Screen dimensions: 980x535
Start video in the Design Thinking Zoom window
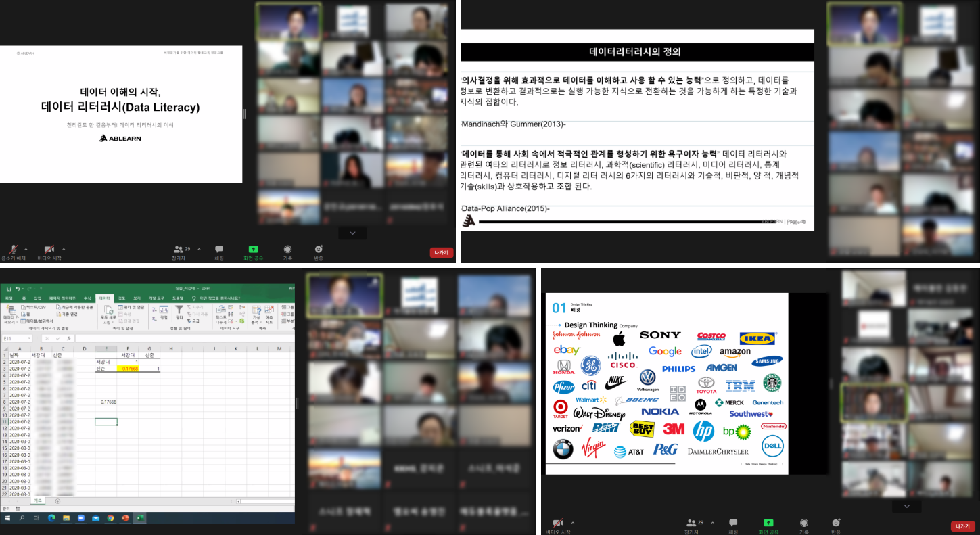[558, 526]
